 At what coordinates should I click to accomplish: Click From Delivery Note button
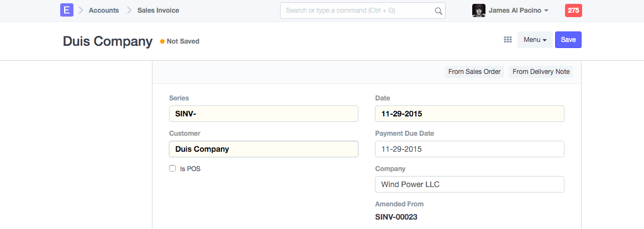click(x=541, y=72)
